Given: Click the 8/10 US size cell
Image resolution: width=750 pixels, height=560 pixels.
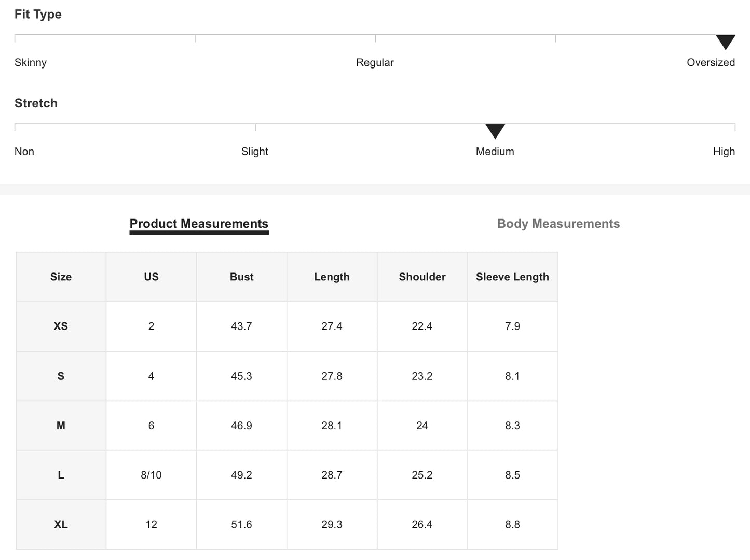Looking at the screenshot, I should click(x=151, y=475).
